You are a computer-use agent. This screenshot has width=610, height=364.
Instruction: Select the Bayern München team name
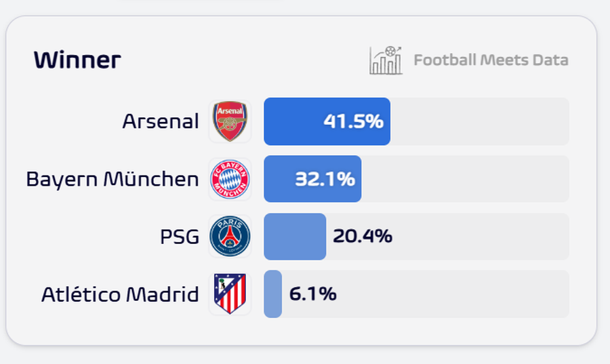point(113,179)
